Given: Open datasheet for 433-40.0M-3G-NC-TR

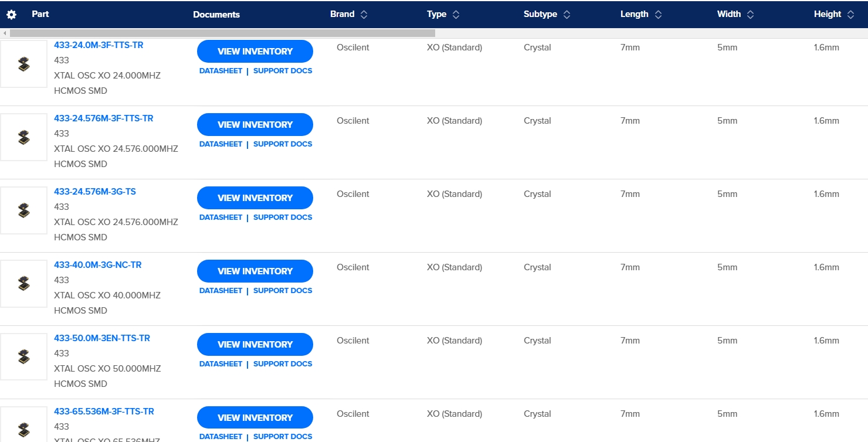Looking at the screenshot, I should 221,291.
